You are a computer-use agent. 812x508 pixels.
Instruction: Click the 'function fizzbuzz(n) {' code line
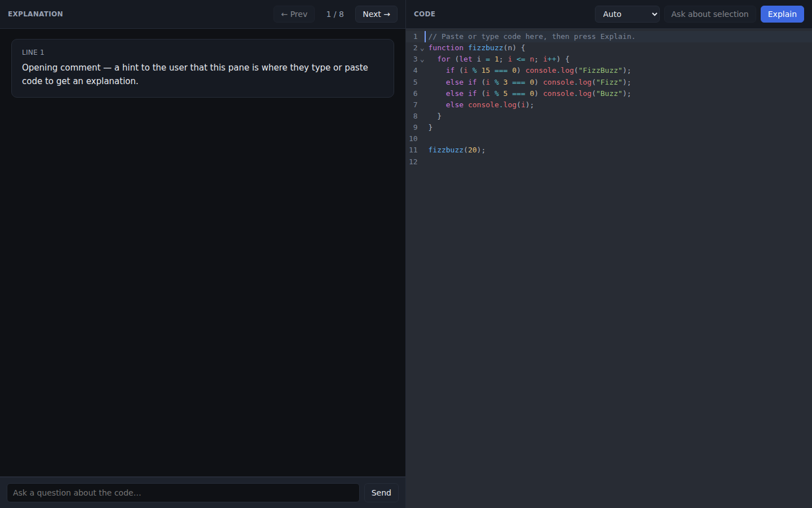tap(476, 48)
